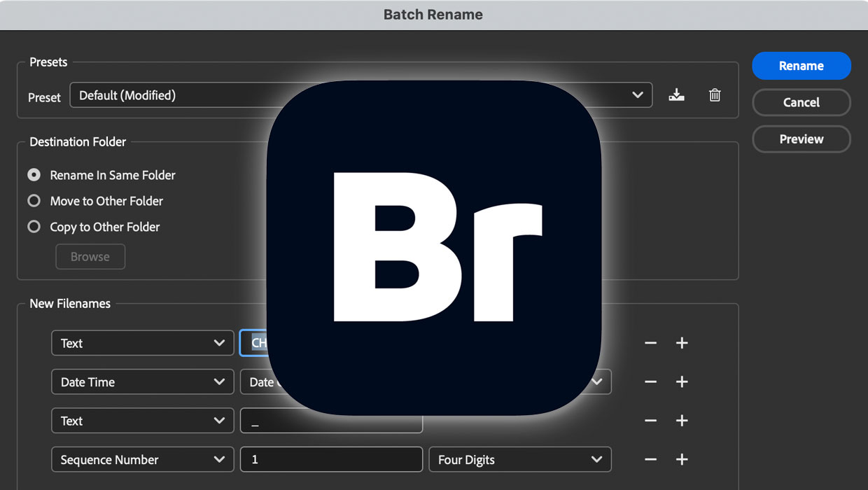
Task: Open the Four Digits dropdown
Action: [520, 460]
